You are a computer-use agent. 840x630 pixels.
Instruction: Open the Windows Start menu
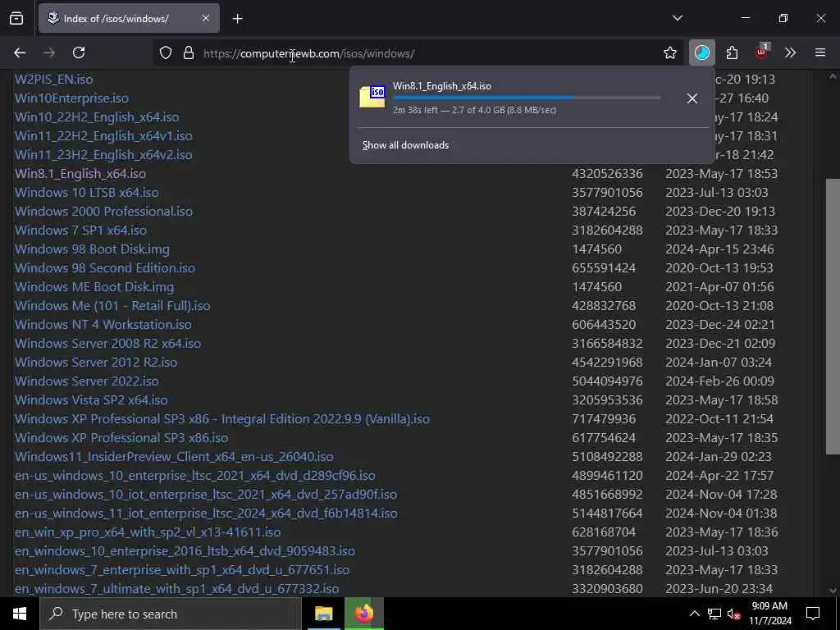click(20, 614)
